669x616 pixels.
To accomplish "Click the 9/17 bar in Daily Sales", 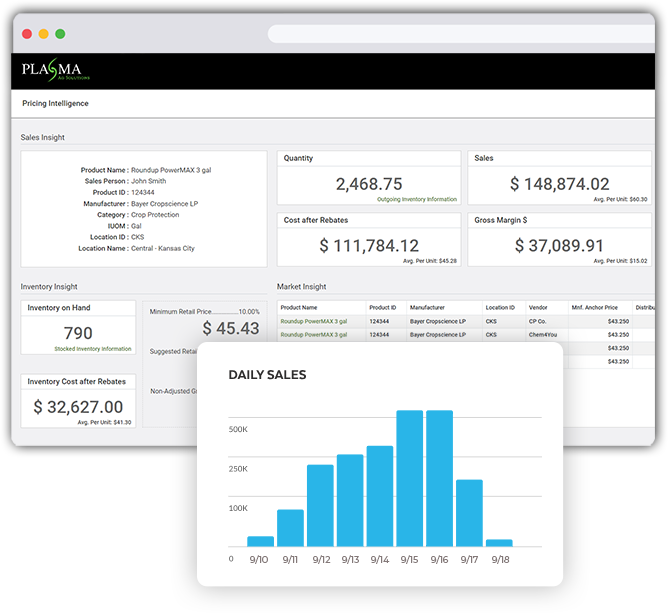I will [x=469, y=513].
